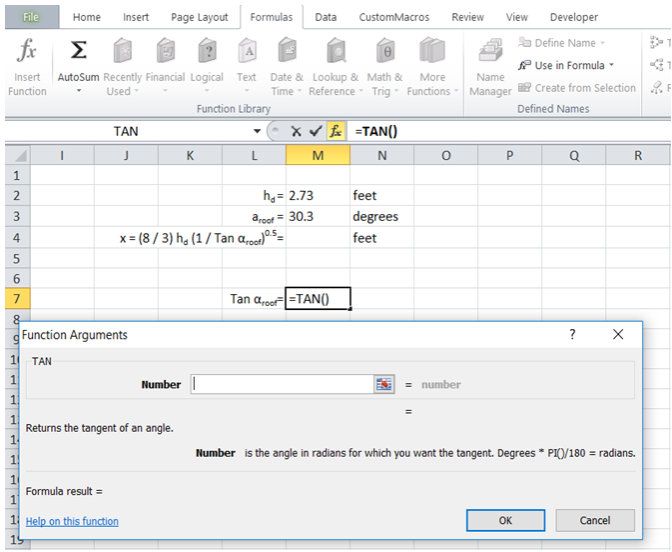This screenshot has width=672, height=552.
Task: Click the Cancel button in the dialog
Action: pyautogui.click(x=594, y=520)
